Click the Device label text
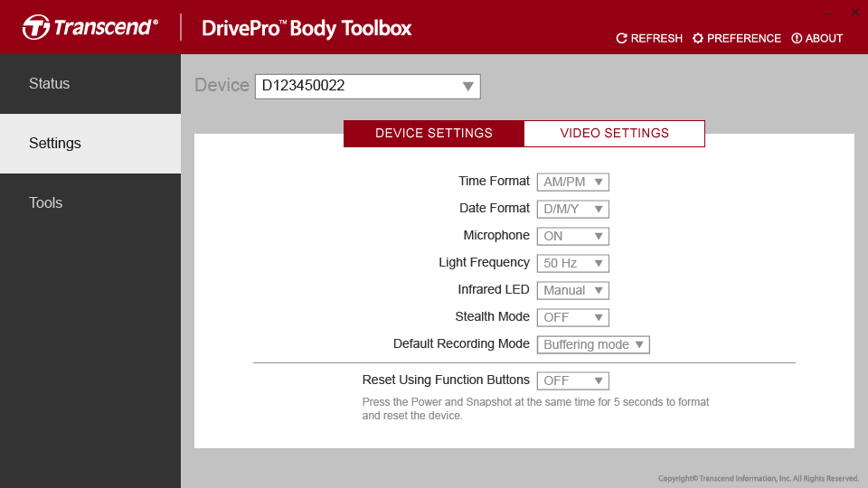 [x=222, y=85]
